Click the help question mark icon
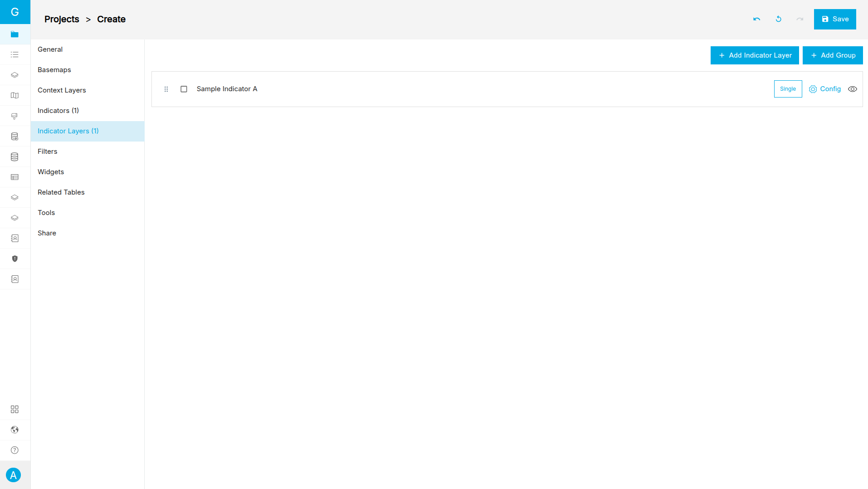 pos(15,450)
